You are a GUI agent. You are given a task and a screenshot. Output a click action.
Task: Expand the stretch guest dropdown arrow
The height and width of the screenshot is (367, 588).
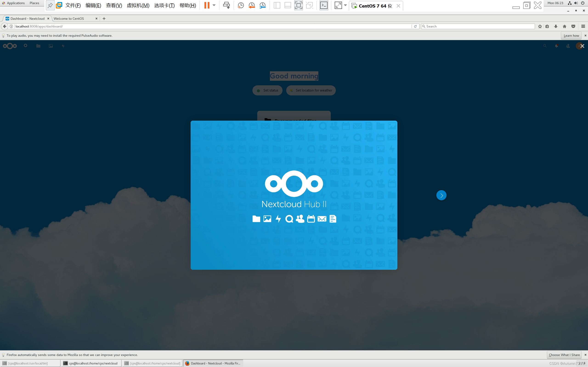345,5
